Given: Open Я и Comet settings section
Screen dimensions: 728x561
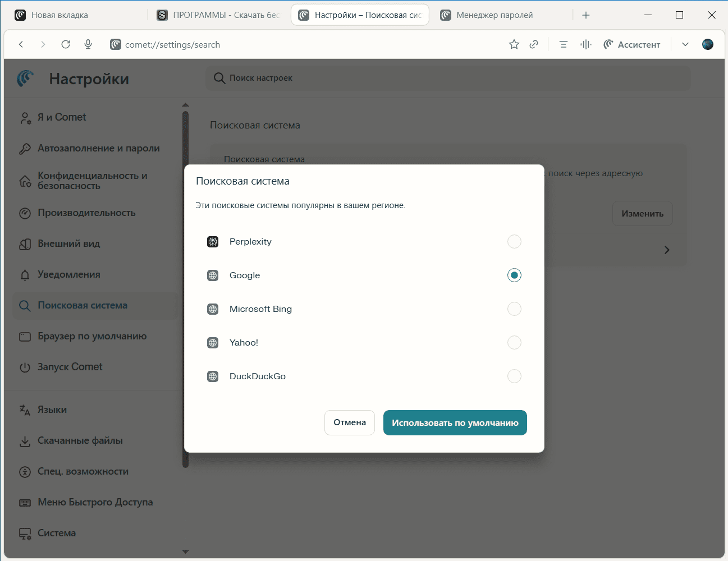Looking at the screenshot, I should point(95,117).
